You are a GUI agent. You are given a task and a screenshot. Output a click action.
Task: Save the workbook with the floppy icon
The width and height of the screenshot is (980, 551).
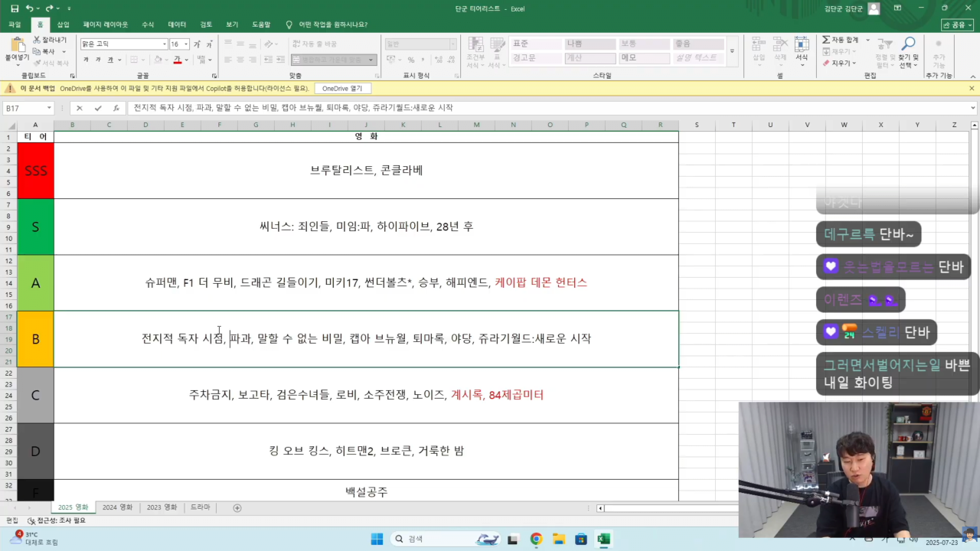pos(15,8)
